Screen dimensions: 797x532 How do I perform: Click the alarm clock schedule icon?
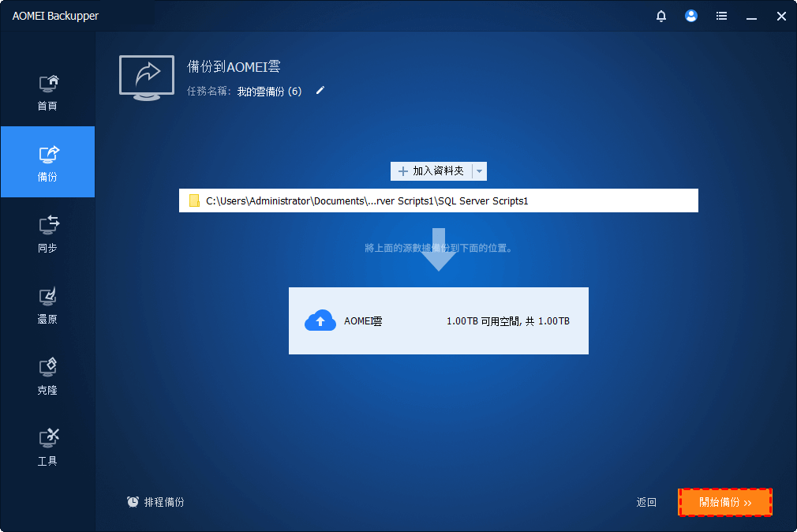pyautogui.click(x=133, y=502)
